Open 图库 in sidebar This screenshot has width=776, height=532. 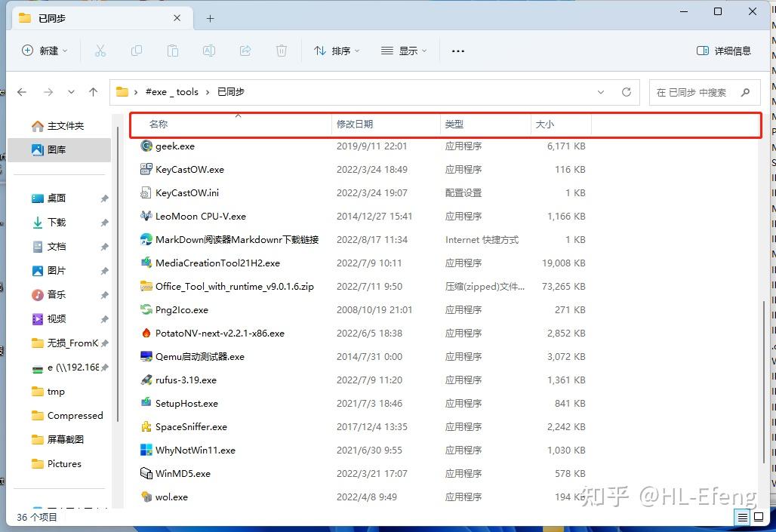pyautogui.click(x=58, y=149)
